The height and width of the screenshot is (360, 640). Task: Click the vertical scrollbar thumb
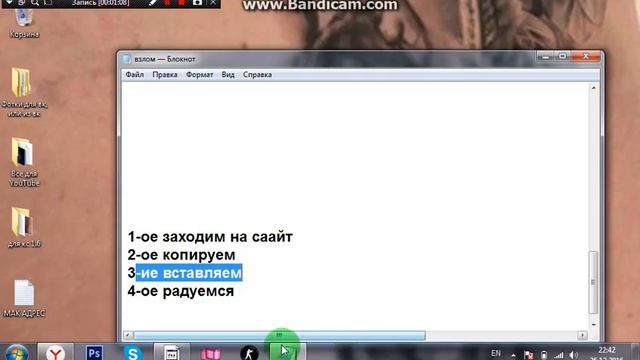coord(593,282)
